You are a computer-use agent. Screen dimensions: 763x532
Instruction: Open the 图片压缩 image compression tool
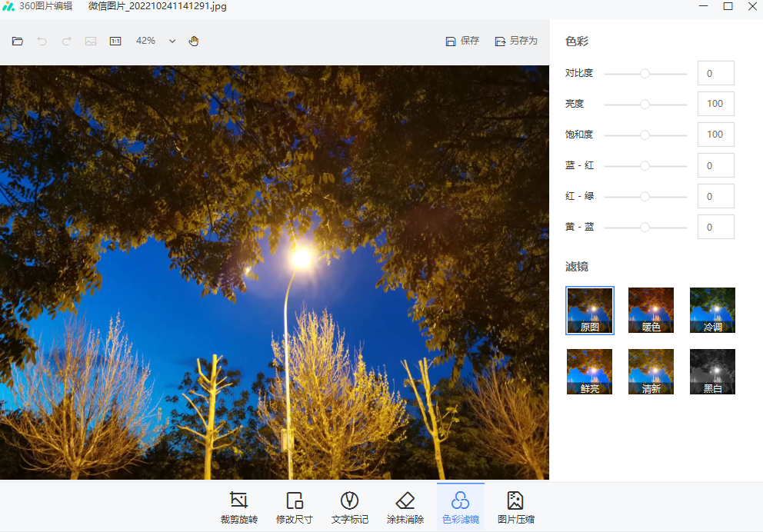(515, 506)
